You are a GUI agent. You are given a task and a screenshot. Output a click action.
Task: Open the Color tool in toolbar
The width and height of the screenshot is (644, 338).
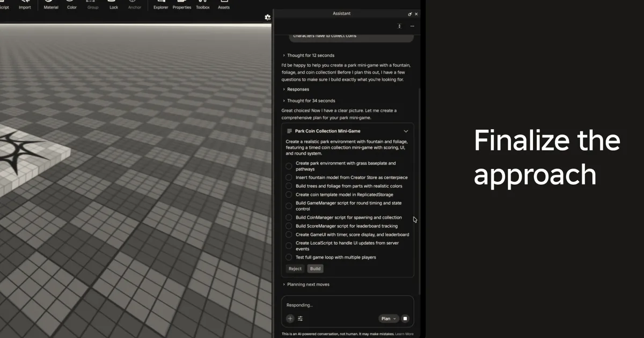pyautogui.click(x=72, y=5)
